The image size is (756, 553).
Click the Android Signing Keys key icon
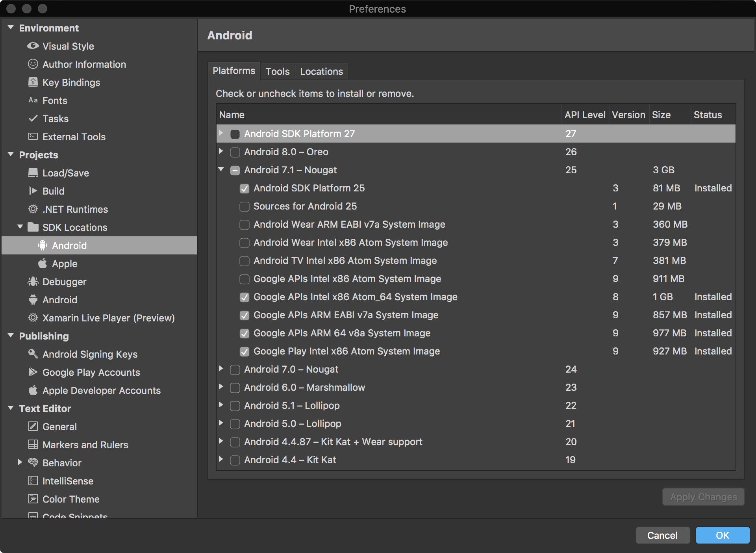[x=33, y=354]
